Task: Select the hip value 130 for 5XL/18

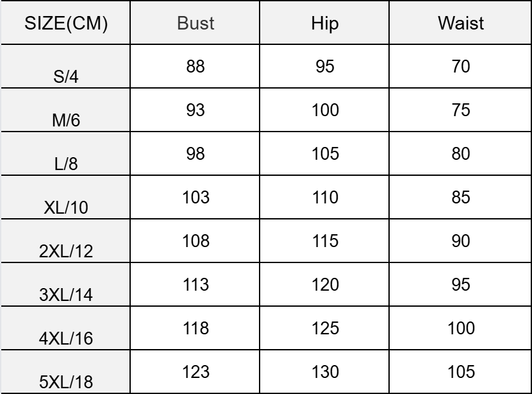Action: pos(325,372)
